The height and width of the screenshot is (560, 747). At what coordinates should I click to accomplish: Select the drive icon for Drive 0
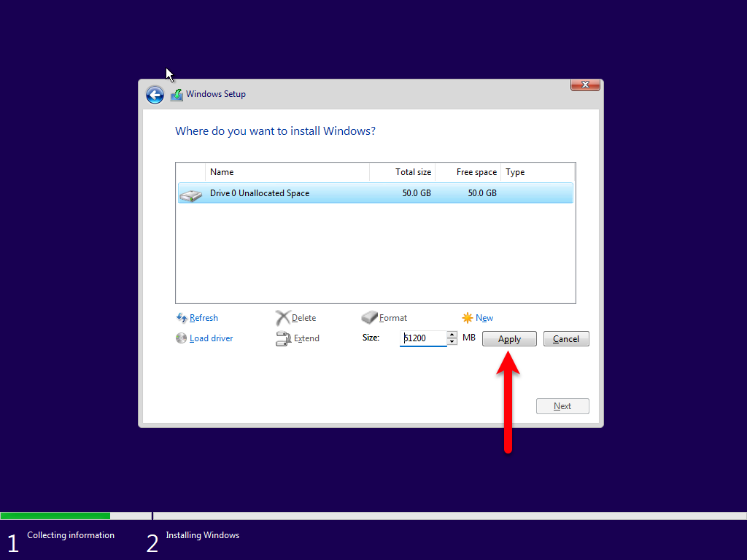pyautogui.click(x=191, y=195)
